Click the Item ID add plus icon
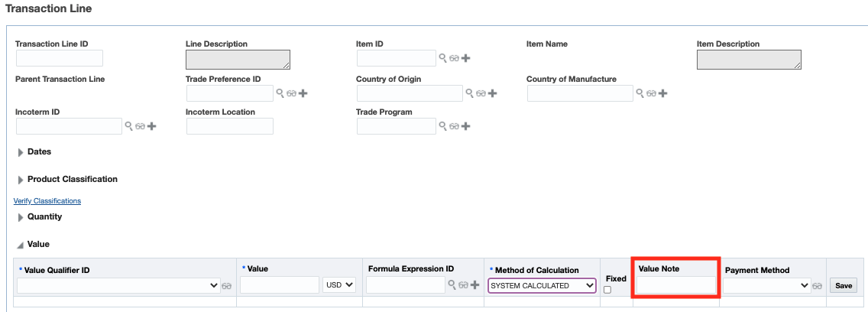 [x=465, y=58]
